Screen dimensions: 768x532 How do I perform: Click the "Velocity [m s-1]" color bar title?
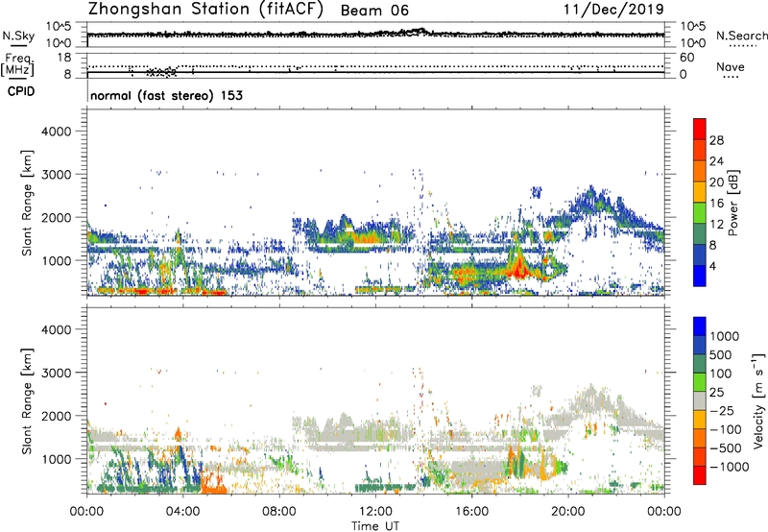(x=758, y=400)
